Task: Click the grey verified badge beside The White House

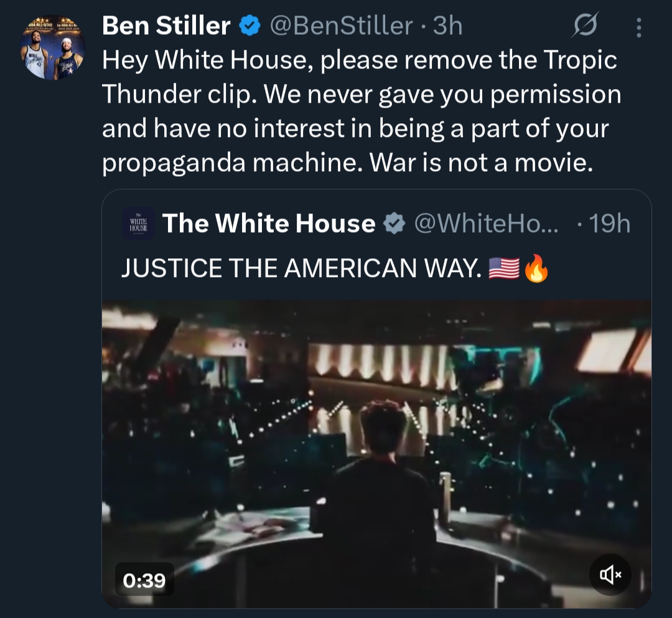Action: (394, 224)
